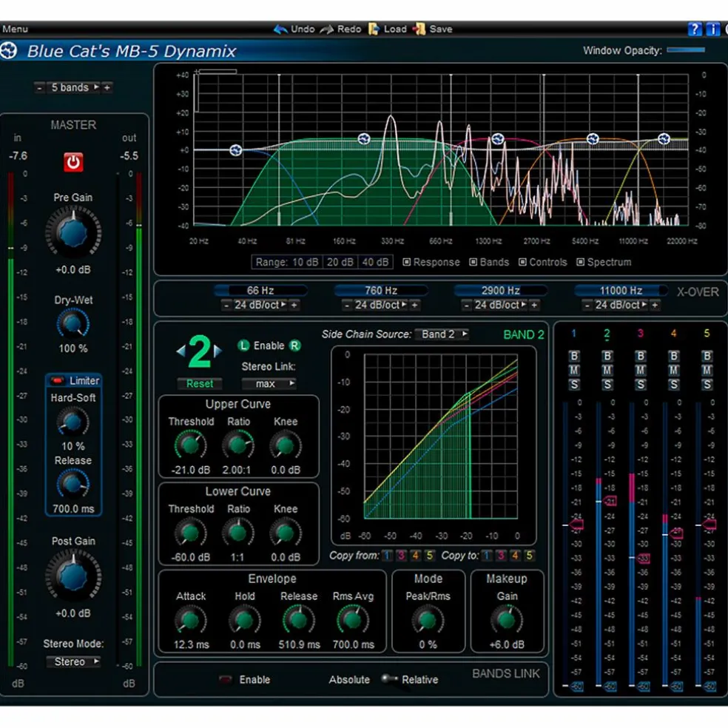
Task: Open the Stereo Mode dropdown
Action: click(74, 661)
